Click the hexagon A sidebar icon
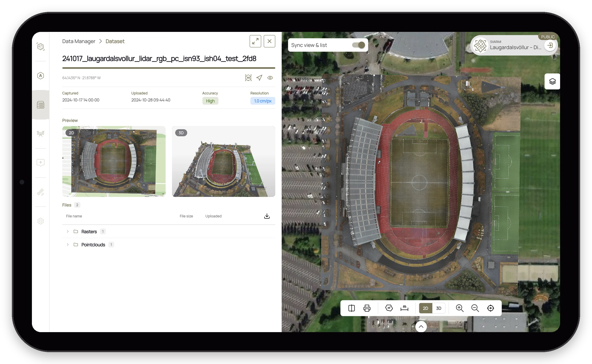This screenshot has height=364, width=592. [40, 76]
